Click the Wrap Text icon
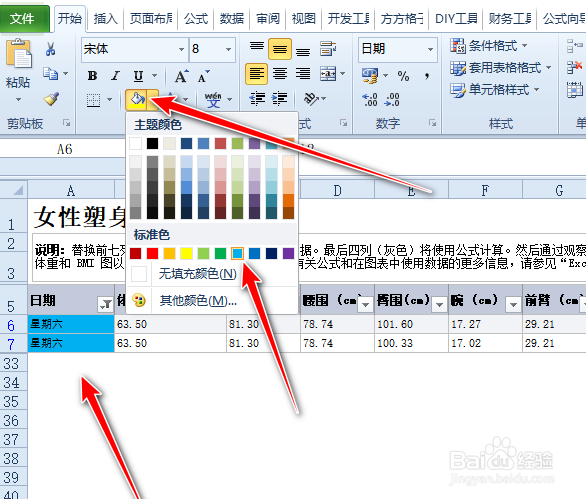The height and width of the screenshot is (499, 586). coord(328,49)
